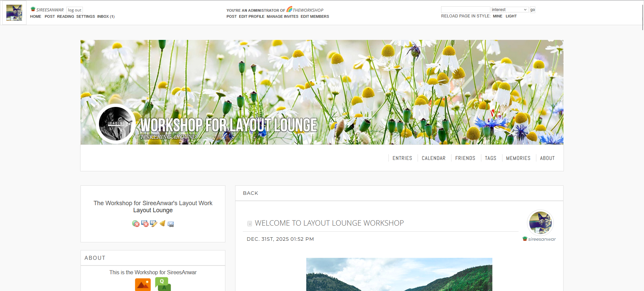Go to the Tags navigation item
644x291 pixels.
(490, 158)
